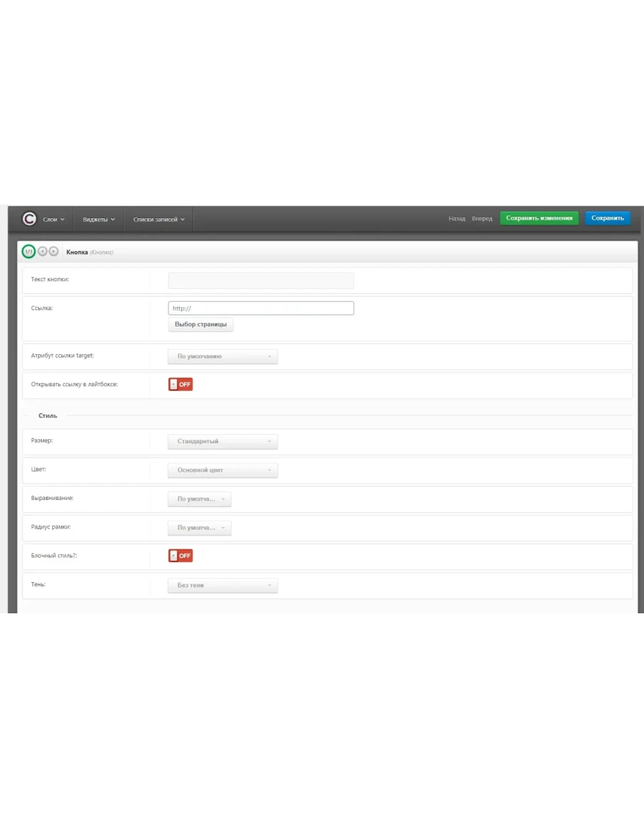Viewport: 644px width, 818px height.
Task: Click the 1/1 page counter circle
Action: tap(28, 251)
